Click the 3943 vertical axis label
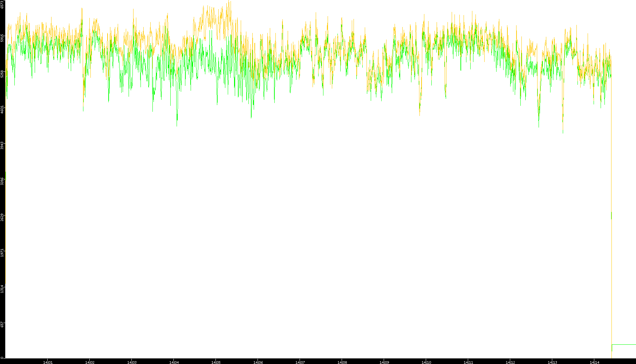Viewport: 636px width, 364px height. [2, 145]
